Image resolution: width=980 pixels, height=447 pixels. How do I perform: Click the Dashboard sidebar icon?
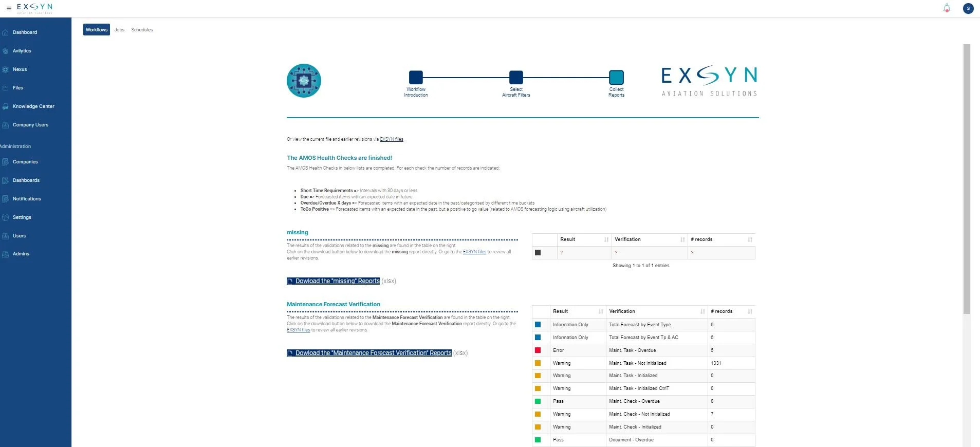(x=5, y=32)
